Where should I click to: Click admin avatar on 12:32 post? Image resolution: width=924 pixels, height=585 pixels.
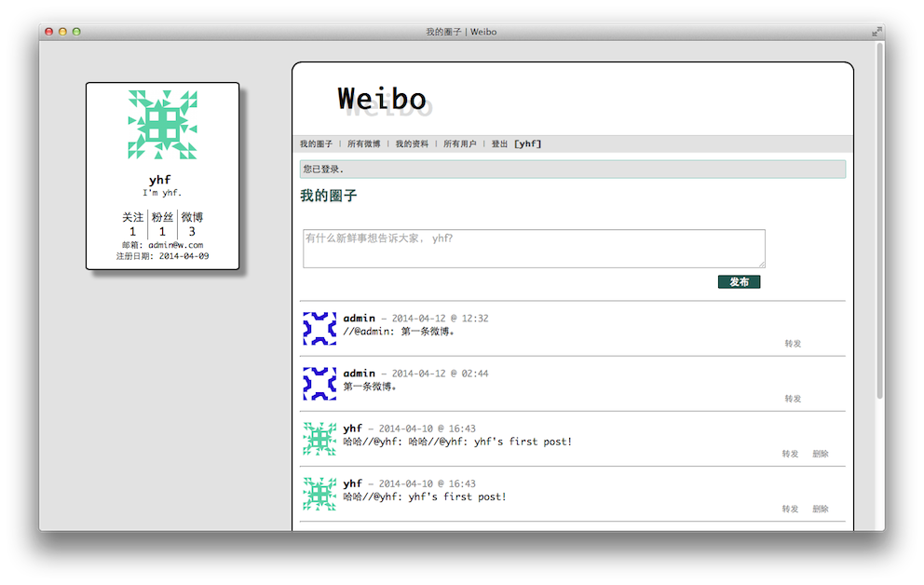coord(319,329)
